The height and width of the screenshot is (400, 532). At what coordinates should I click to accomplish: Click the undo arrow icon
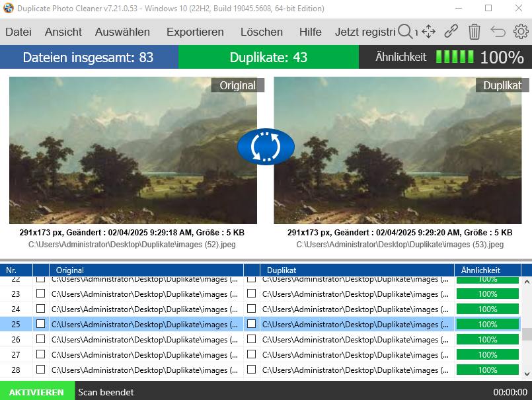click(x=497, y=31)
